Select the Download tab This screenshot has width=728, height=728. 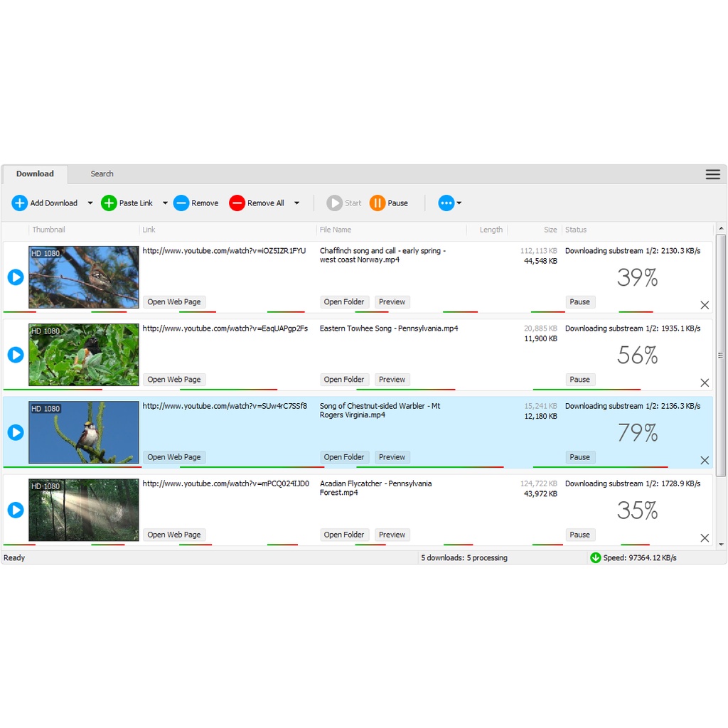click(35, 173)
